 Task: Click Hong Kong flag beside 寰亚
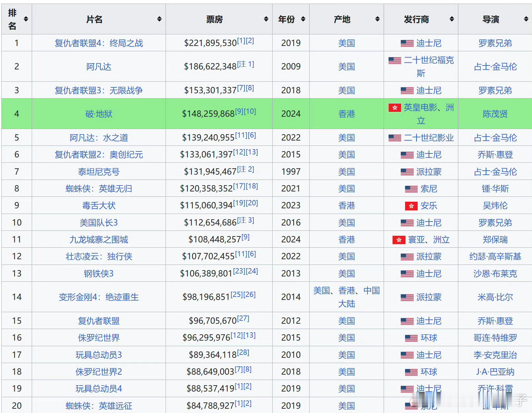tap(399, 240)
